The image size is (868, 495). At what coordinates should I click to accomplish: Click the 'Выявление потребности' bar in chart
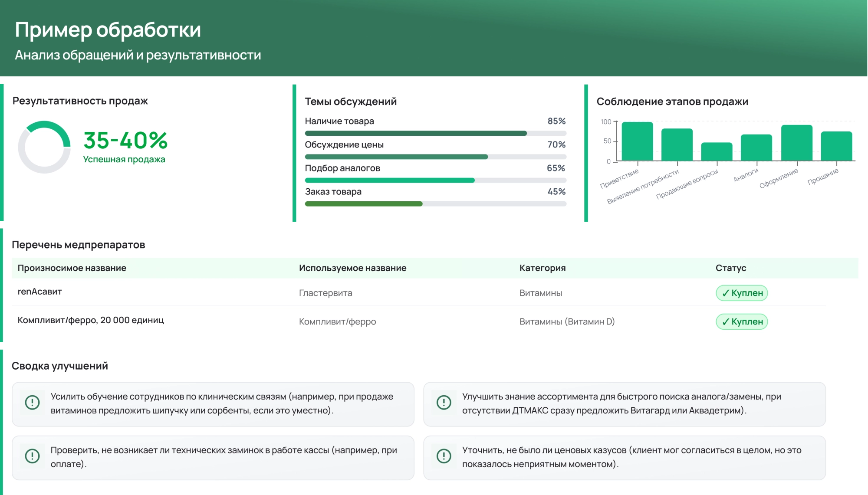pyautogui.click(x=677, y=144)
